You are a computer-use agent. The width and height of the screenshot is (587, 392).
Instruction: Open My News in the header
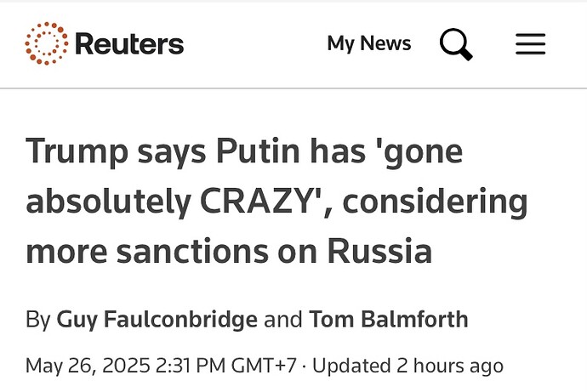[368, 43]
